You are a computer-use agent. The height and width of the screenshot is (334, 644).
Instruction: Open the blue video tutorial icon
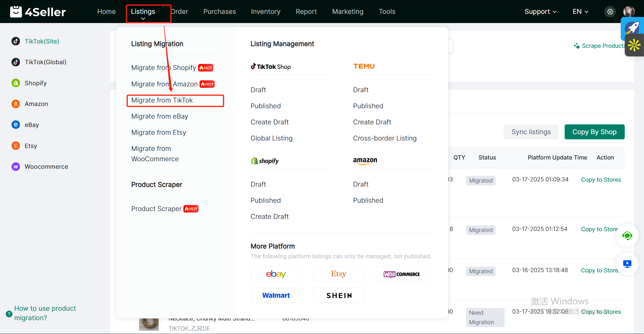click(x=627, y=264)
